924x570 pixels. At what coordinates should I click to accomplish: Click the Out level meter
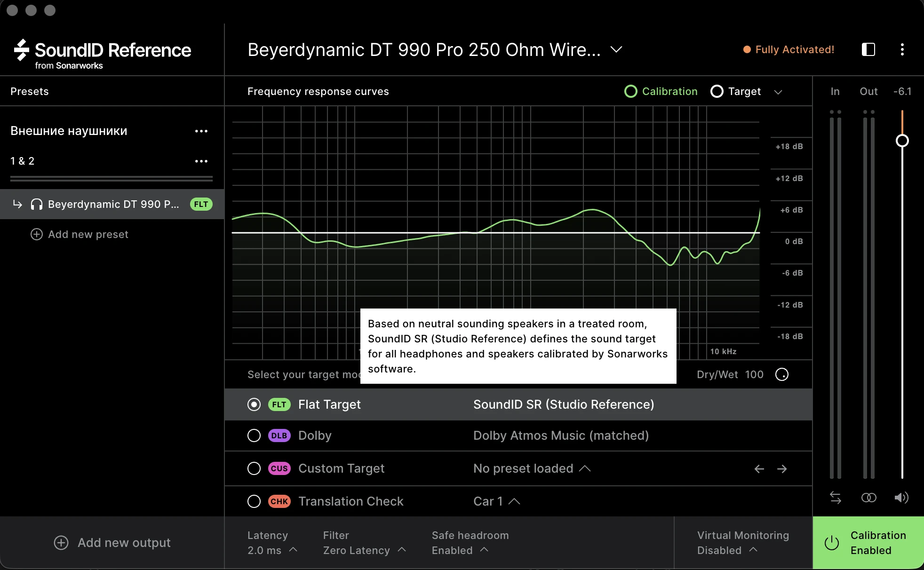(x=868, y=294)
